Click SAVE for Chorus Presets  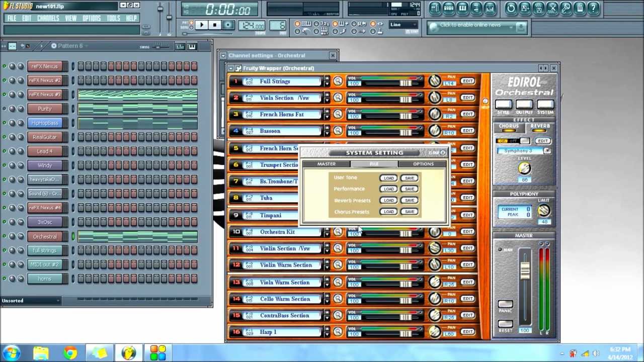pos(410,212)
